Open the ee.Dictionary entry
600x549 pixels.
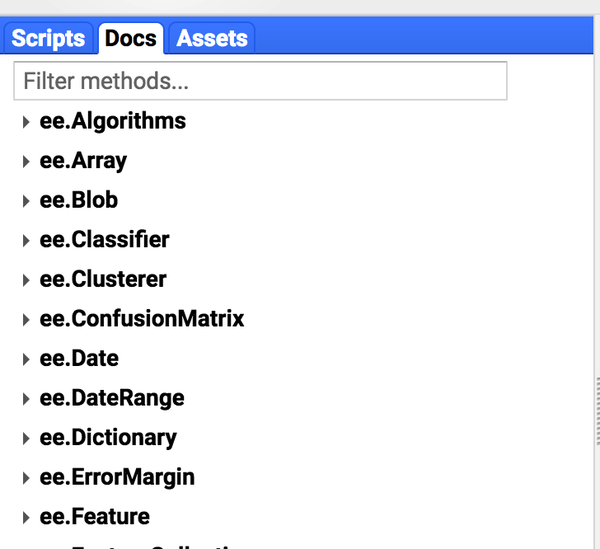click(x=108, y=438)
